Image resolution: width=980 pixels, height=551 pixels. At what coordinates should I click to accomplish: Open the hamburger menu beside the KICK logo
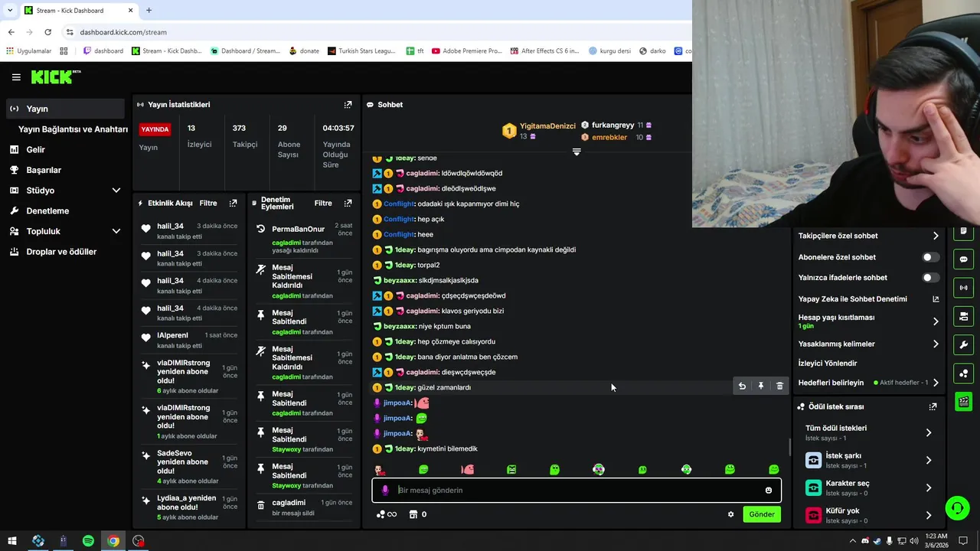pyautogui.click(x=16, y=77)
